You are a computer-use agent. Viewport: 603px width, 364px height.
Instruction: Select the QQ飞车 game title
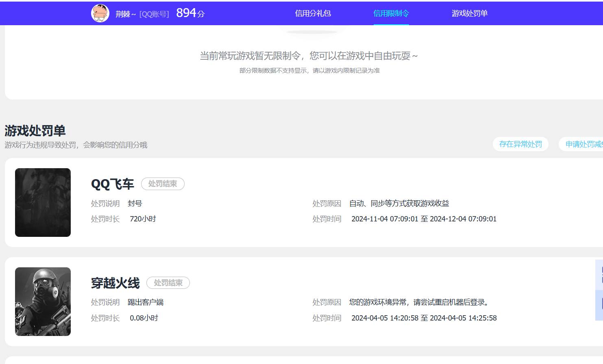pos(112,184)
